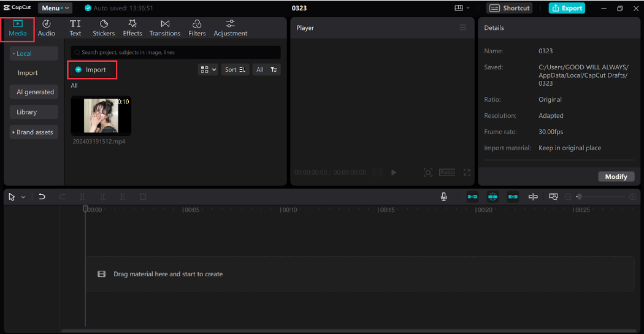Click the 30.00fps frame rate value
This screenshot has width=644, height=334.
(x=551, y=132)
